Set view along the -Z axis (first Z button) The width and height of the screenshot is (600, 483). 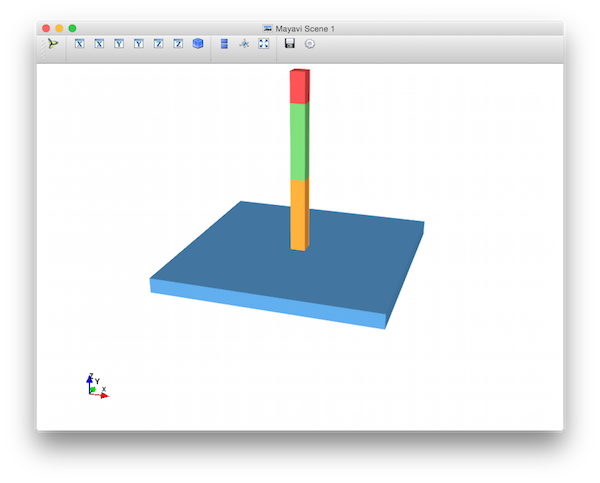[x=158, y=44]
